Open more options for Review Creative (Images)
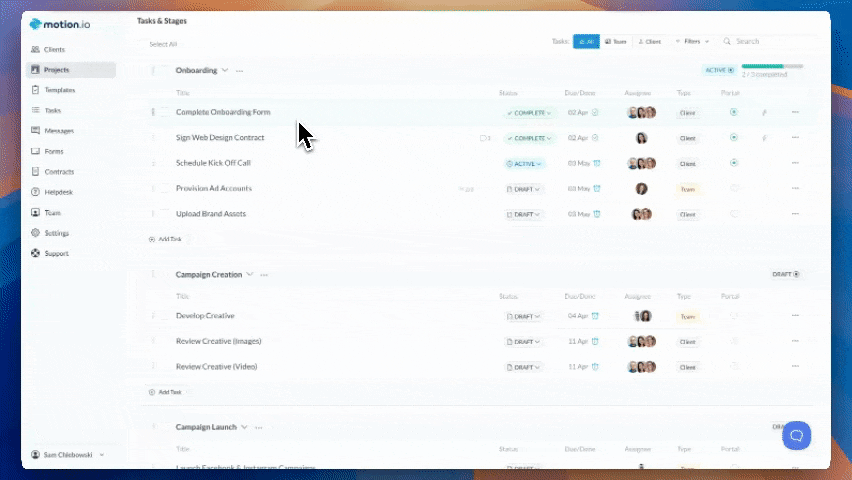Image resolution: width=852 pixels, height=480 pixels. point(795,341)
